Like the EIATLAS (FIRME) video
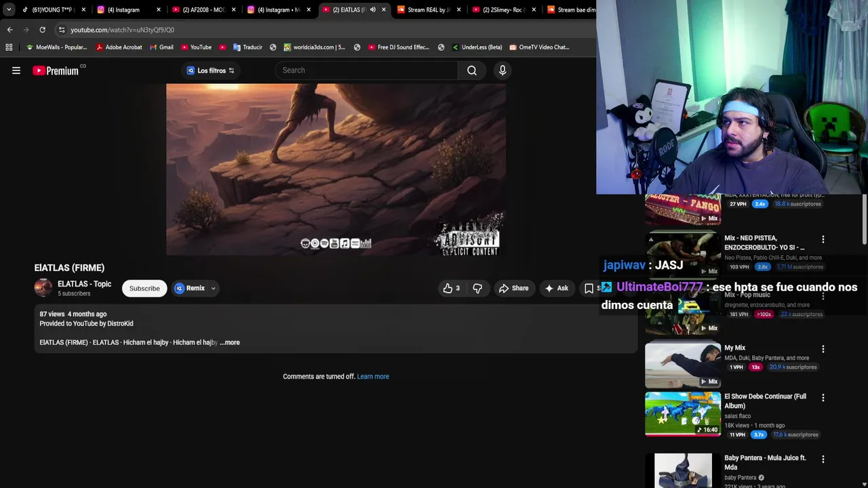868x488 pixels. pos(452,288)
